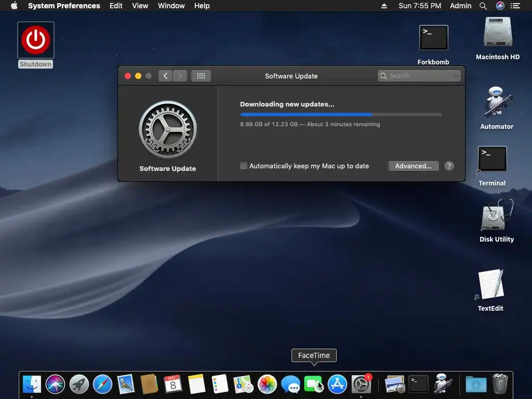
Task: Open the Edit menu
Action: coord(116,6)
